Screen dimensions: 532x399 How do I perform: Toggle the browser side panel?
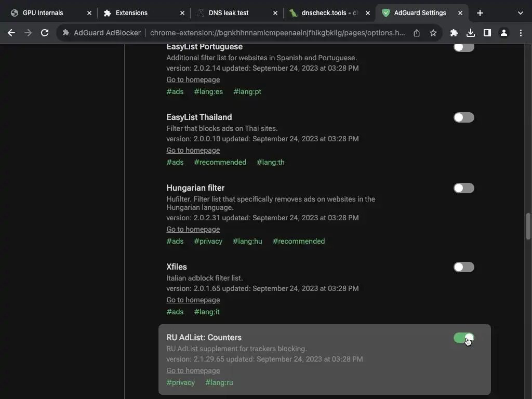coord(487,33)
